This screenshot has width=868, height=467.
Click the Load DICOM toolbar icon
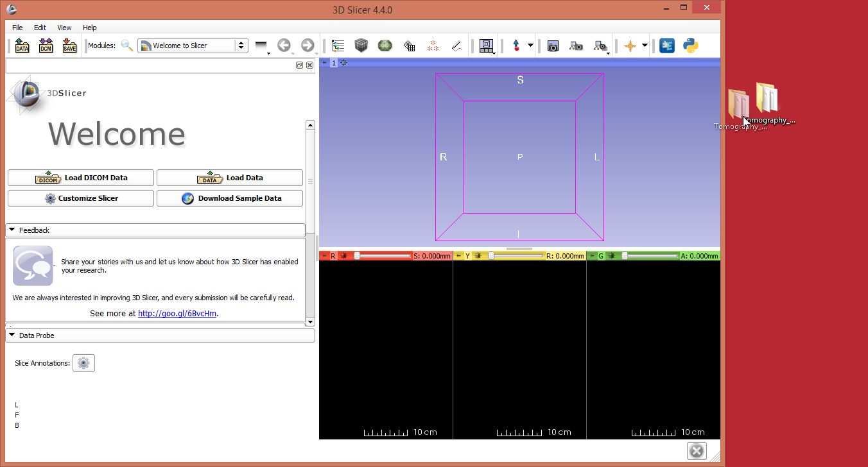tap(46, 46)
